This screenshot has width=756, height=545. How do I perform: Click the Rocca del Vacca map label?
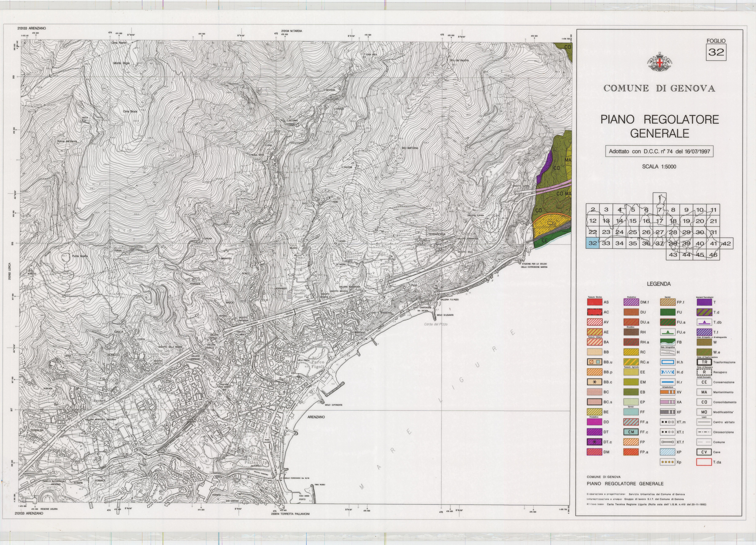click(x=67, y=141)
